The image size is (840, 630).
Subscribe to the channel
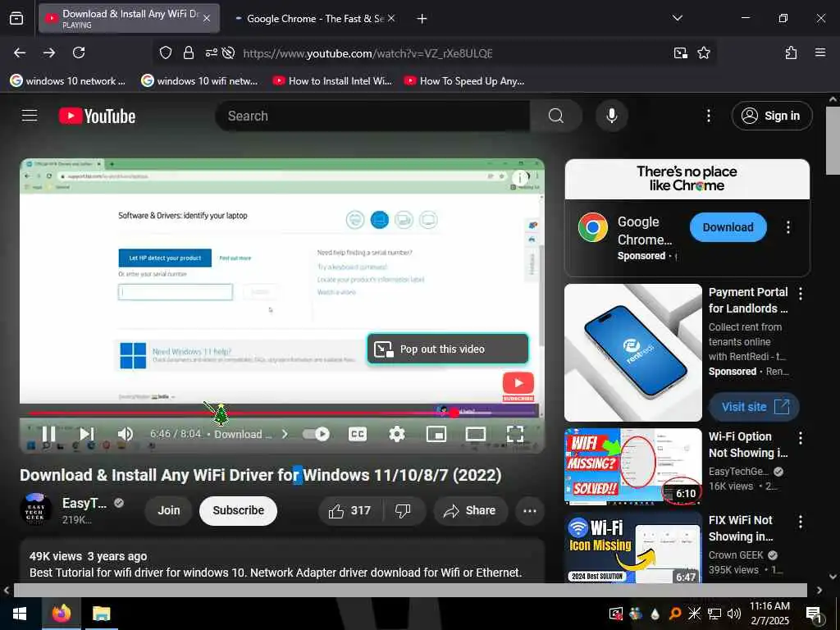[239, 510]
